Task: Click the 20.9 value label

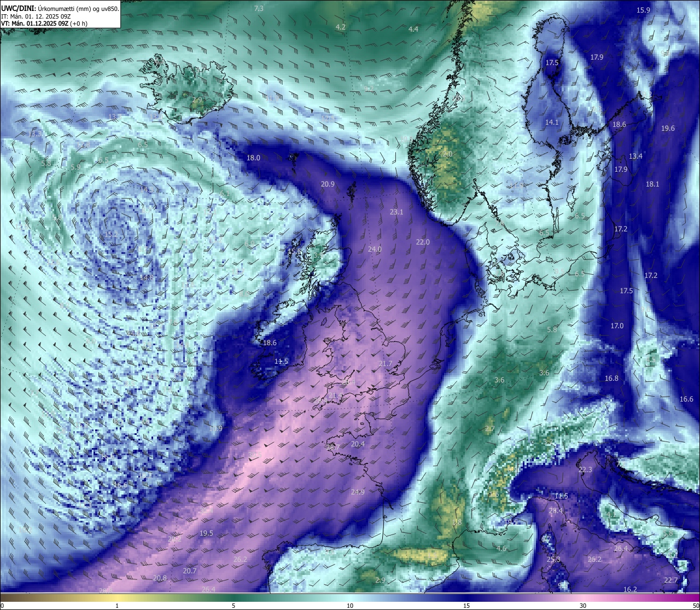Action: coord(328,184)
